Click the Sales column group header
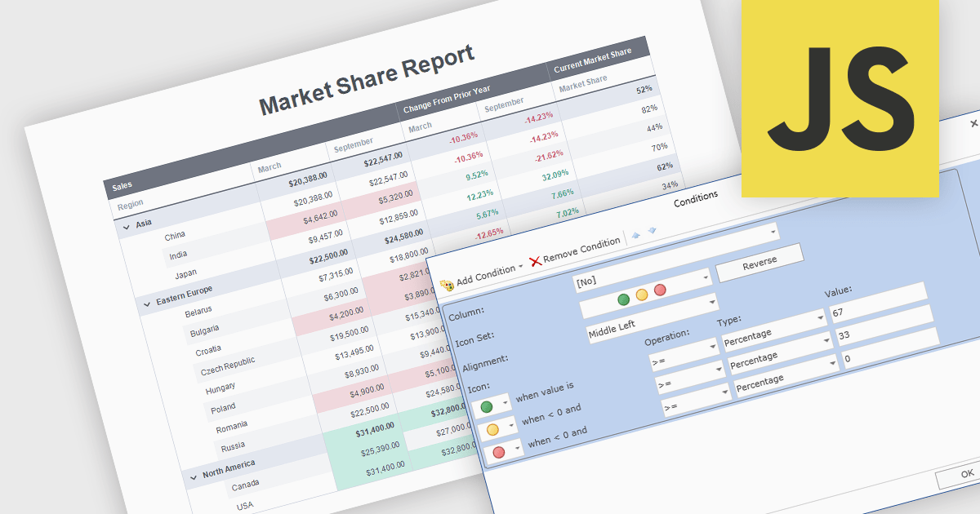 pos(122,186)
